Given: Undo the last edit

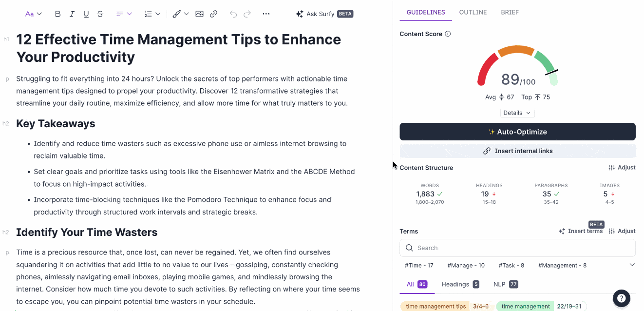Looking at the screenshot, I should coord(233,14).
